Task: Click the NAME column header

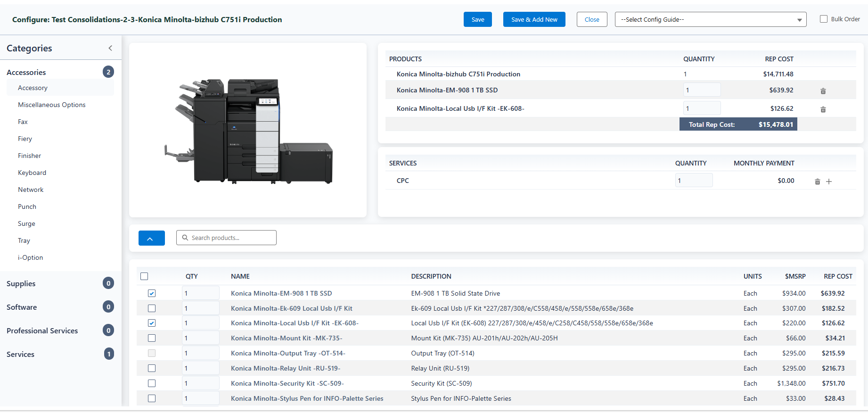Action: pos(240,276)
